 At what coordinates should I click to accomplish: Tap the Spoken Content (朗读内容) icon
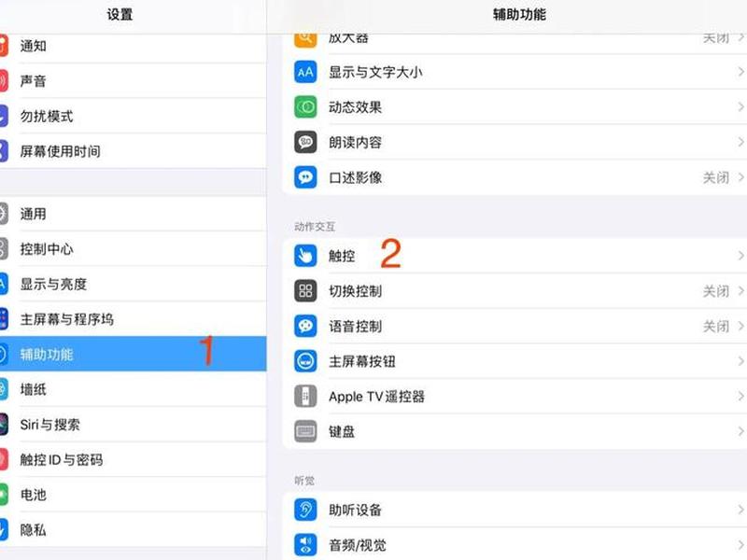coord(305,142)
